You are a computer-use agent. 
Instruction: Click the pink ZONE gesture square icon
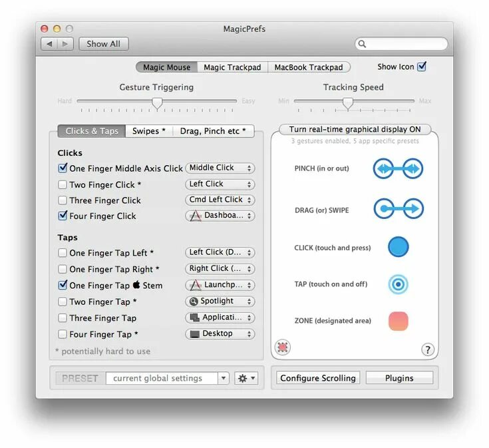click(399, 321)
